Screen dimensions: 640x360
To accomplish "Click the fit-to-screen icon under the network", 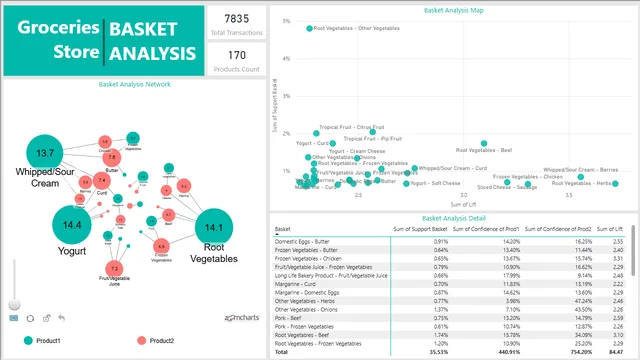I will (14, 318).
